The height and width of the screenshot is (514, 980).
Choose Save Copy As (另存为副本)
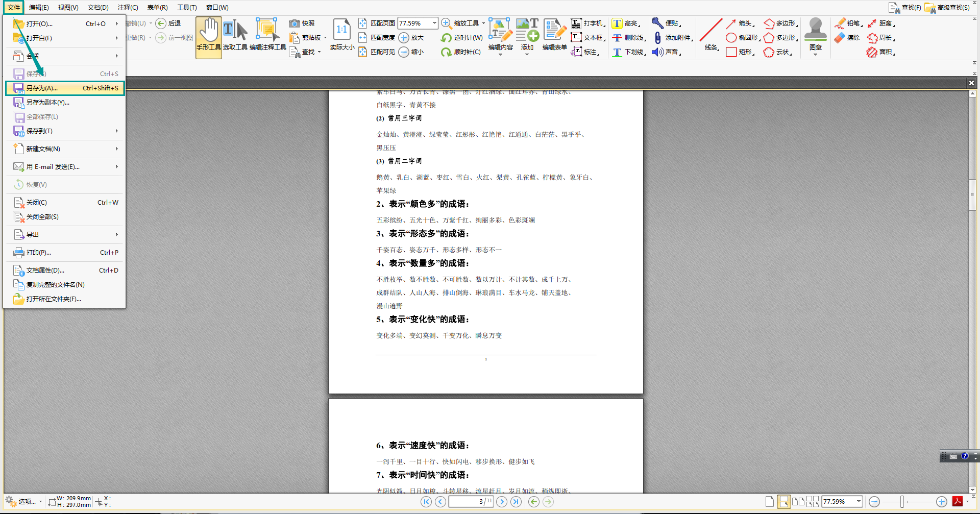point(65,103)
